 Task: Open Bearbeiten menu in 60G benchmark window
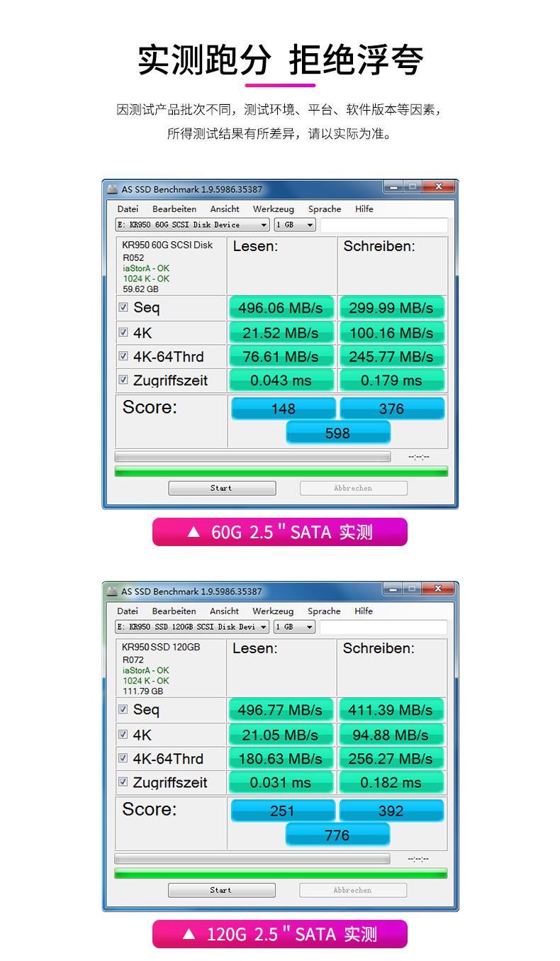point(174,209)
